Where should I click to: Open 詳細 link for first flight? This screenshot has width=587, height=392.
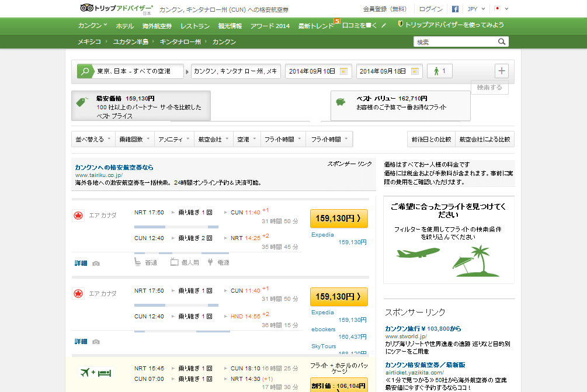(x=81, y=263)
